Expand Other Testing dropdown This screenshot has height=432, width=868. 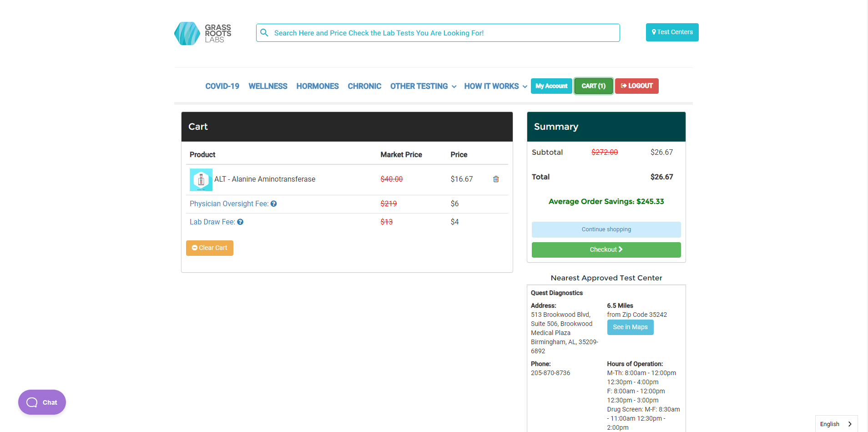[423, 86]
